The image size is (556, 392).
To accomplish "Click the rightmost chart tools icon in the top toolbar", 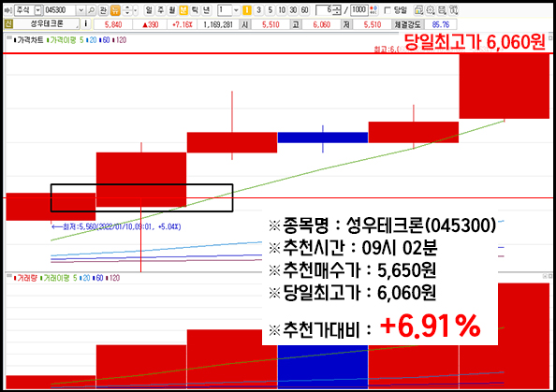I will [x=454, y=10].
